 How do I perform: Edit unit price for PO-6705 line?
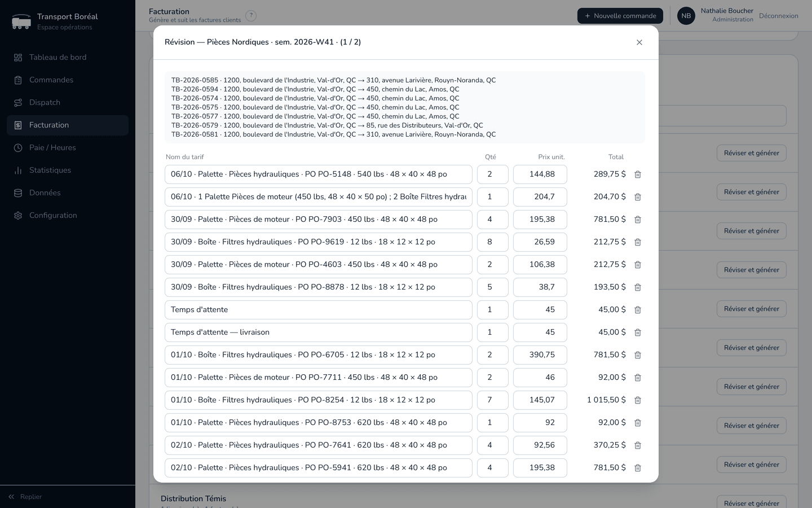pos(540,355)
